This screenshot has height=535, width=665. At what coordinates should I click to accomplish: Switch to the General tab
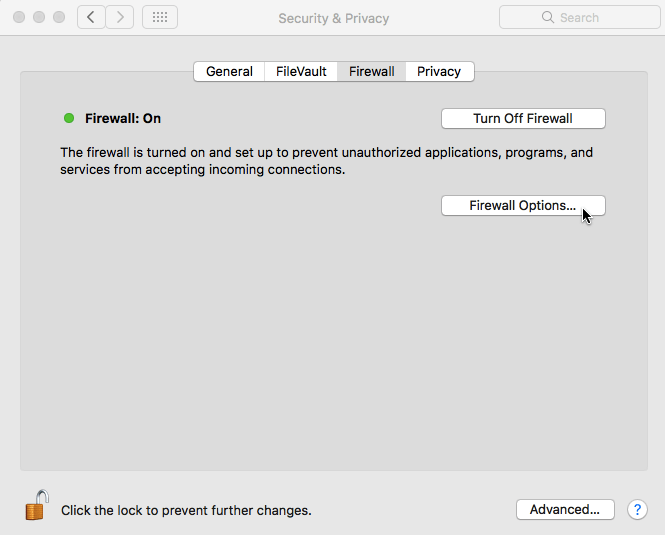pos(229,71)
